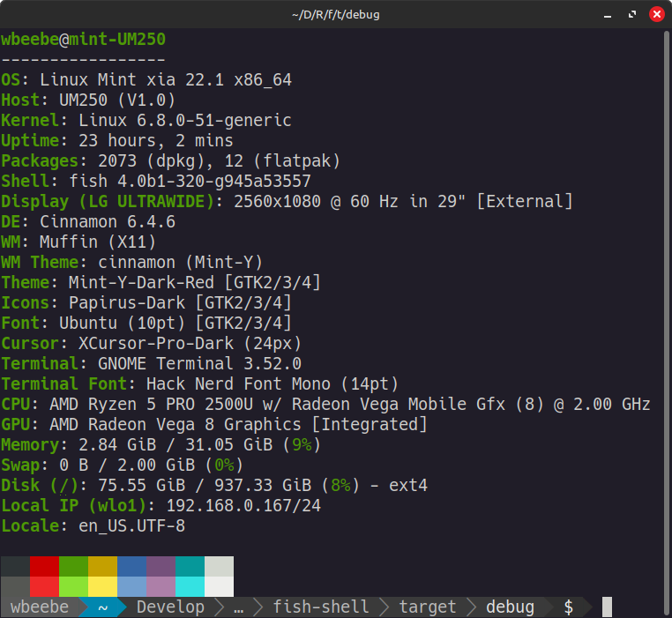Screen dimensions: 672x618
Task: Click the dark blue color block
Action: 132,566
